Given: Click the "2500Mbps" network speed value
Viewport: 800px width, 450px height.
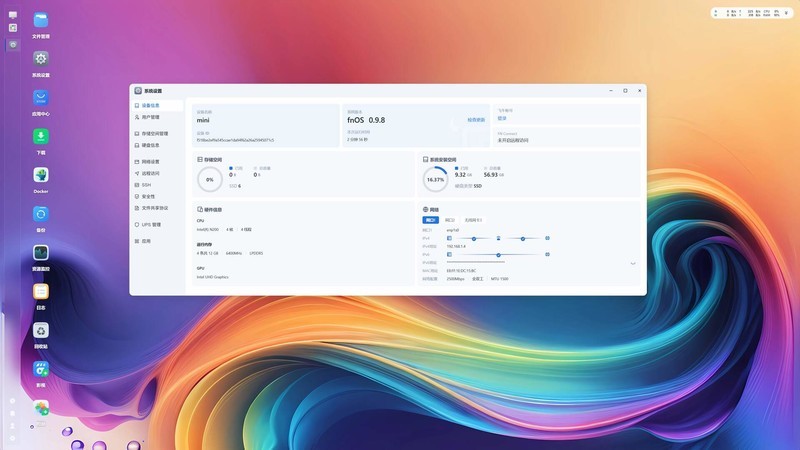Looking at the screenshot, I should 456,279.
